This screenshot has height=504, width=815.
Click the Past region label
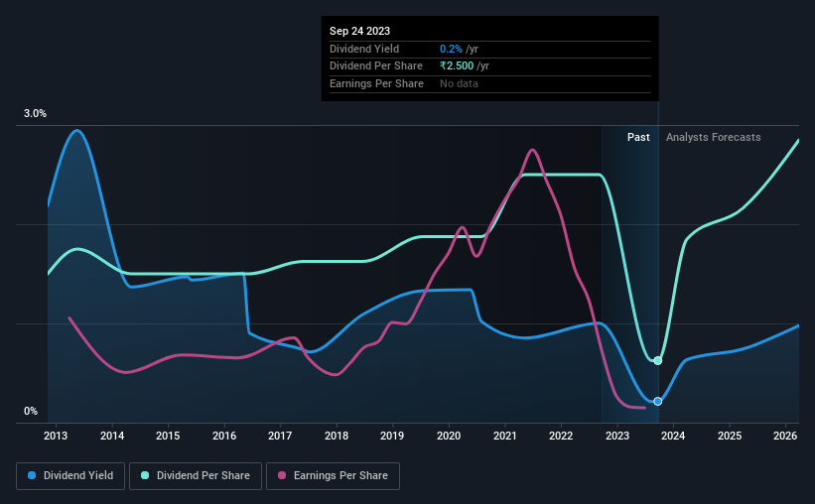click(x=638, y=137)
